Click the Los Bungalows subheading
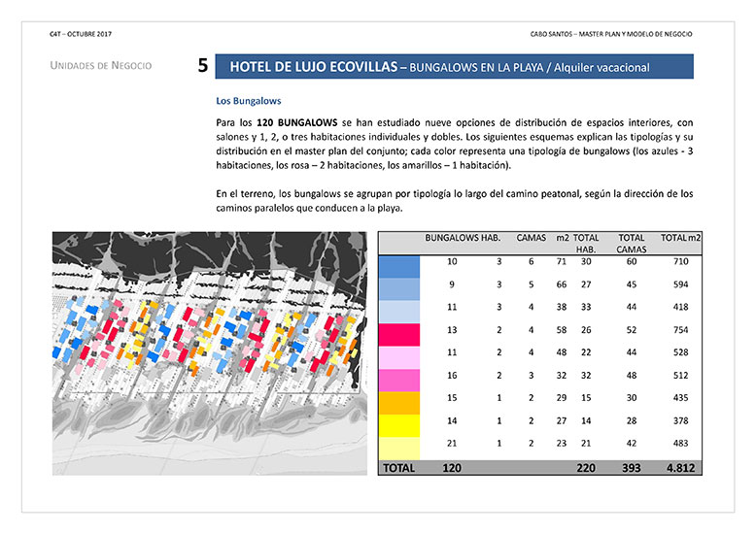 (249, 100)
